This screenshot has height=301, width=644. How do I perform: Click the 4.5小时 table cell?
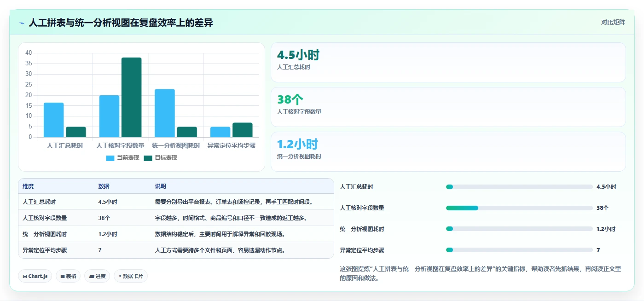click(x=108, y=202)
